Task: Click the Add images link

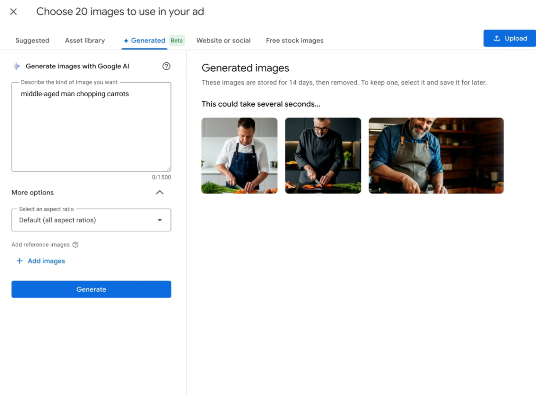Action: pyautogui.click(x=46, y=261)
